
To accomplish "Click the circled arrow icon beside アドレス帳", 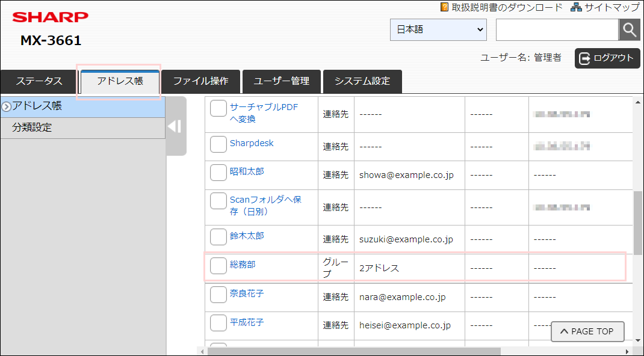I will (x=6, y=106).
